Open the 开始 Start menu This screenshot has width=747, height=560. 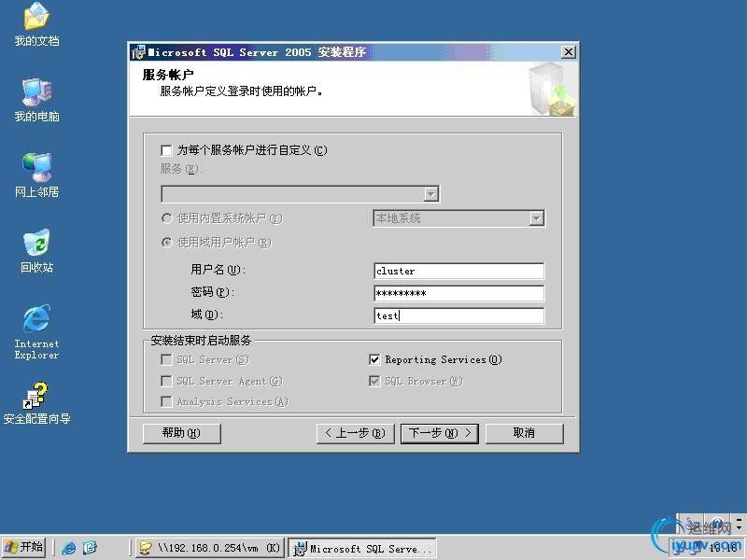coord(24,547)
